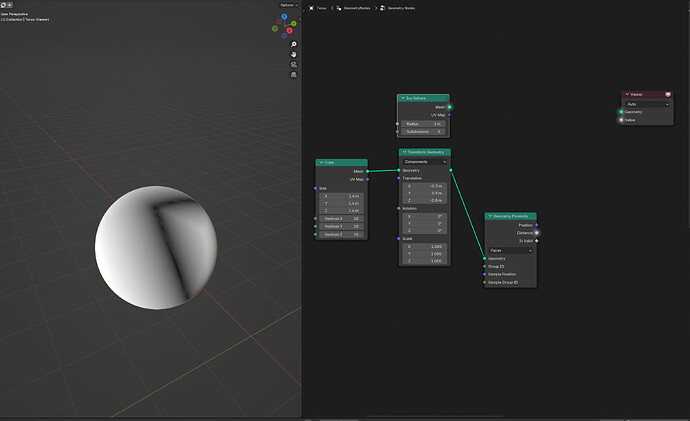This screenshot has height=421, width=690.
Task: Open the Auto dropdown in the Viewer node
Action: point(647,104)
